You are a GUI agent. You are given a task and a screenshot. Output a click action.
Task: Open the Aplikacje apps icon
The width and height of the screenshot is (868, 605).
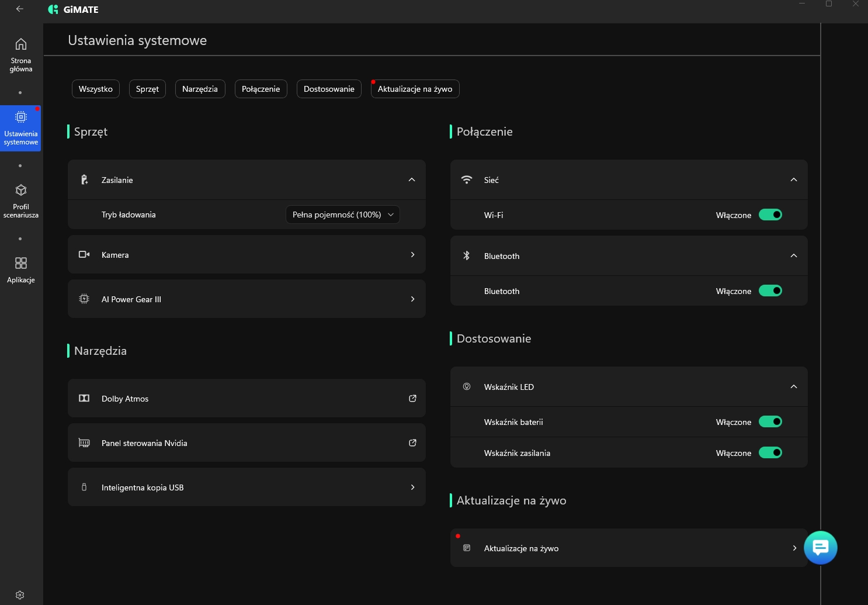pyautogui.click(x=21, y=264)
